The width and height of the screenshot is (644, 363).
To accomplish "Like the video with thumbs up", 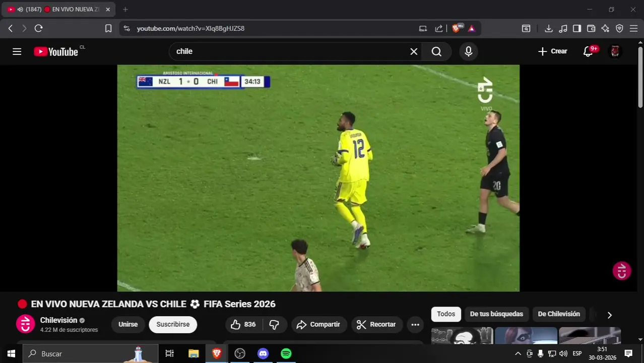I will click(243, 324).
